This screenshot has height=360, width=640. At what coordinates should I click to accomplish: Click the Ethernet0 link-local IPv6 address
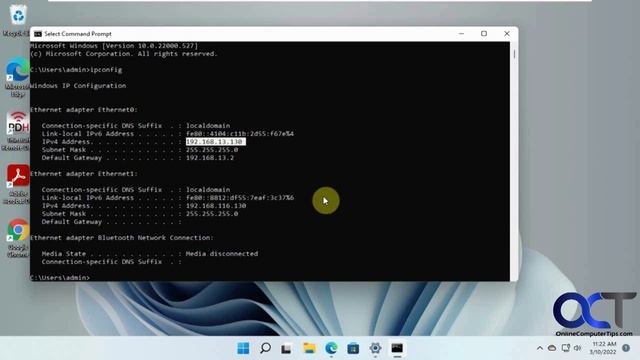tap(240, 134)
